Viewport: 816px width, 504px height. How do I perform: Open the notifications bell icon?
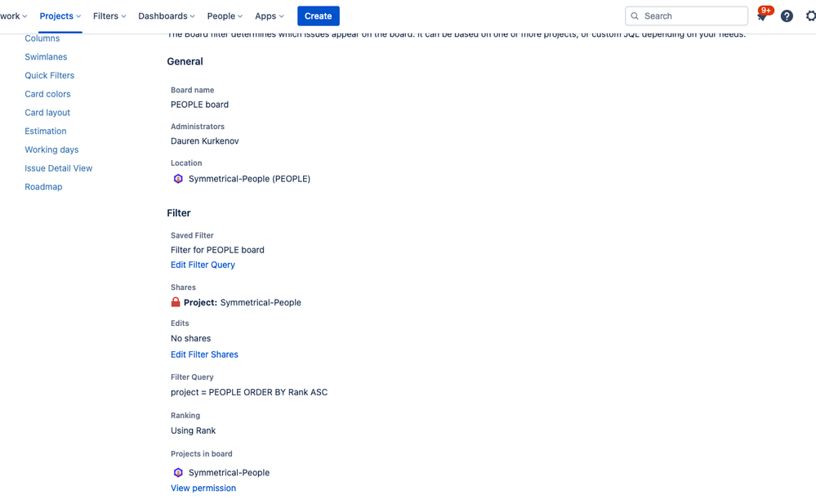[762, 16]
